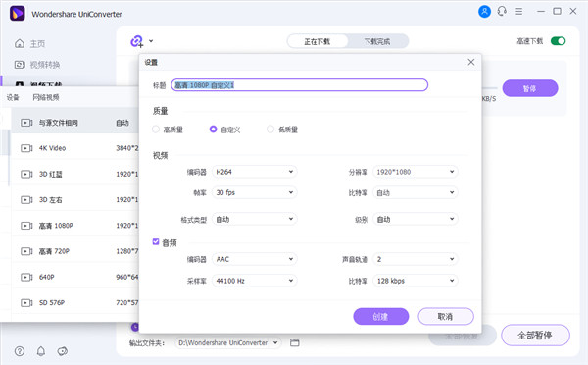The width and height of the screenshot is (588, 365).
Task: Minimize the UniConverter window
Action: pyautogui.click(x=541, y=11)
